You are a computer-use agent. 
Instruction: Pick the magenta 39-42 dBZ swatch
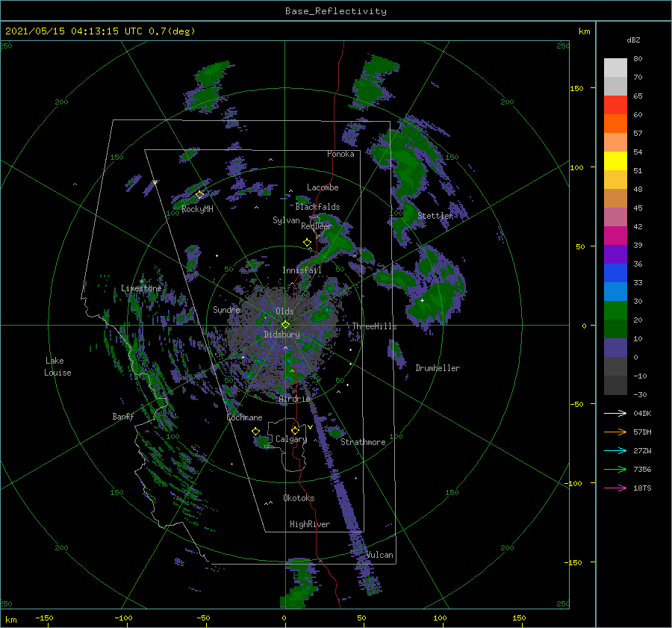615,235
